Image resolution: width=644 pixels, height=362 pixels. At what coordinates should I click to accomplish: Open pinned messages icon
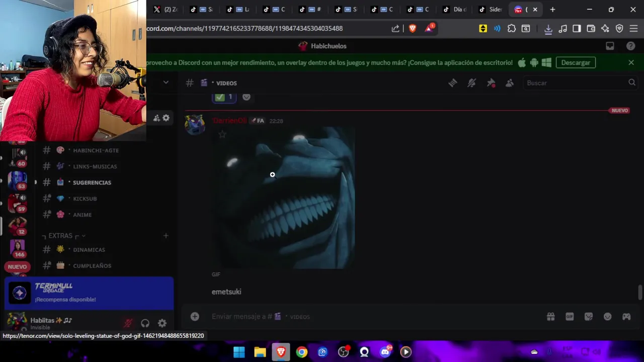coord(491,83)
